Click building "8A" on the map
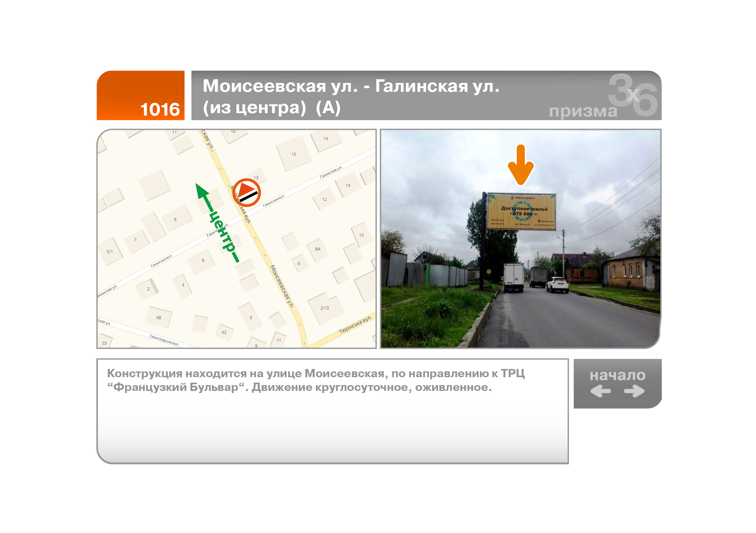Image resolution: width=756 pixels, height=533 pixels. 317,249
